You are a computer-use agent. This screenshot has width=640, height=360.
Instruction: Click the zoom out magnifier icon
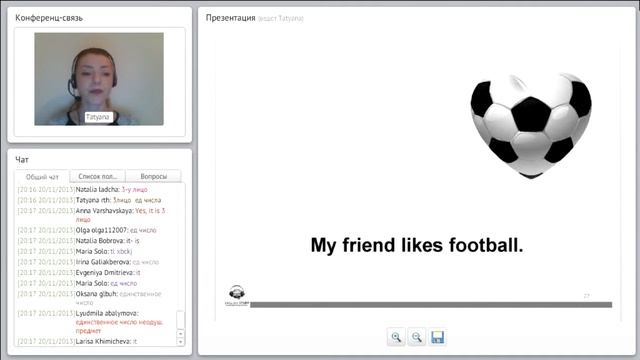pos(417,337)
